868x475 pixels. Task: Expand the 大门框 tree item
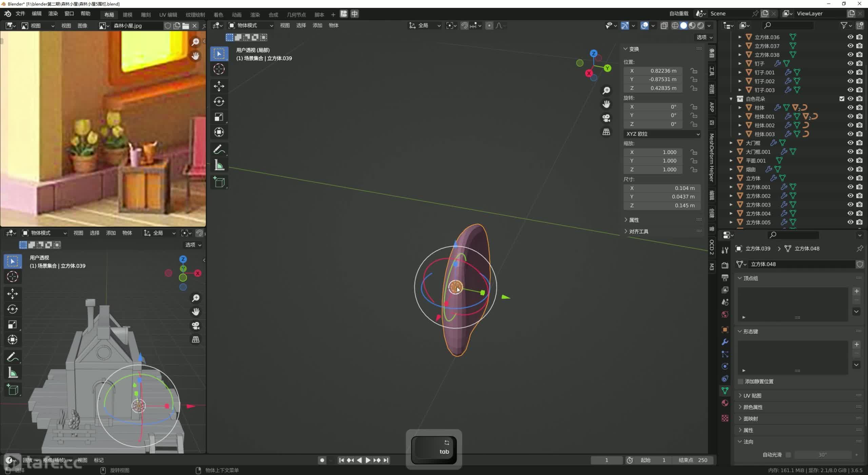pos(731,143)
